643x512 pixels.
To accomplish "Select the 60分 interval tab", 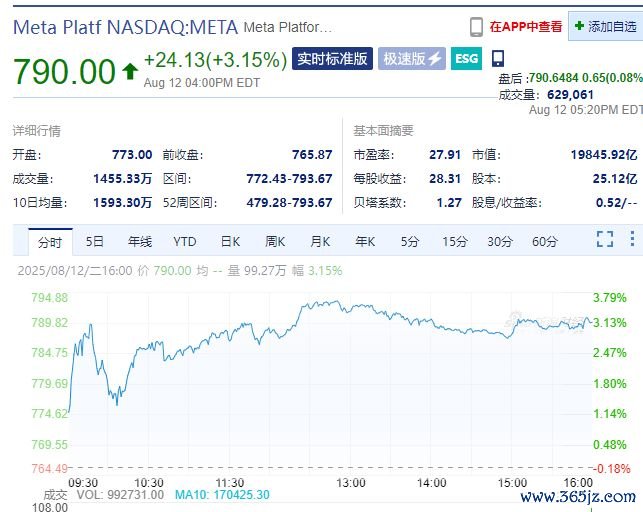I will point(545,241).
